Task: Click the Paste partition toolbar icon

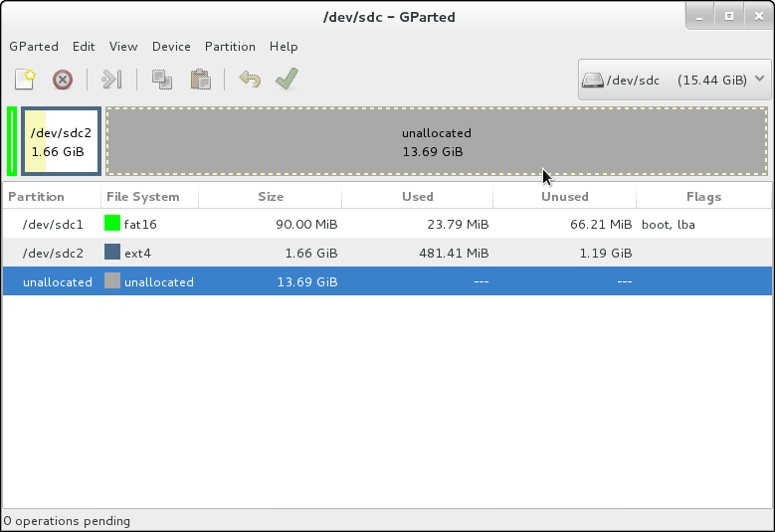Action: click(201, 80)
